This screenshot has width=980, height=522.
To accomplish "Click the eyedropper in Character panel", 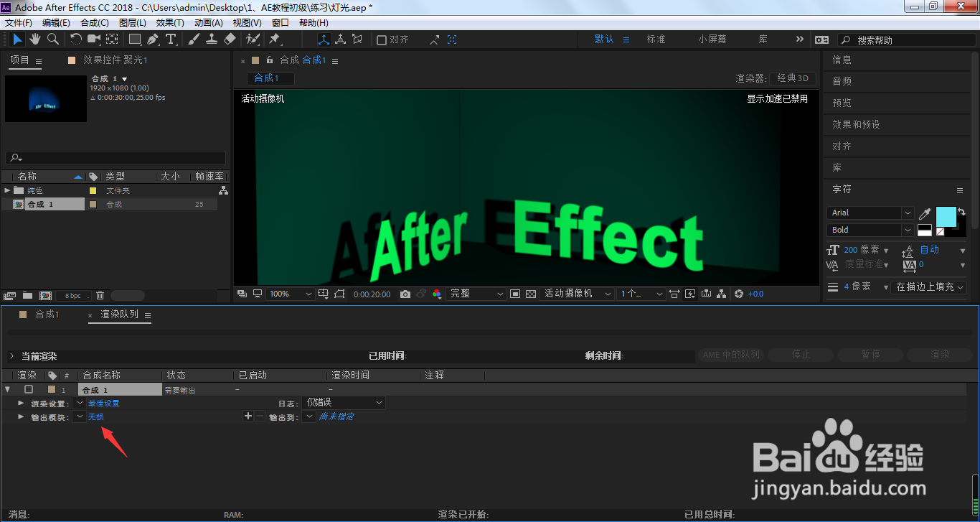I will pyautogui.click(x=925, y=214).
